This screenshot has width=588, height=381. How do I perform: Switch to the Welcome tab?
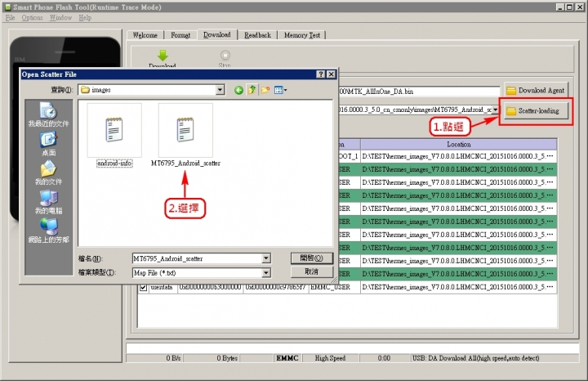click(x=145, y=35)
